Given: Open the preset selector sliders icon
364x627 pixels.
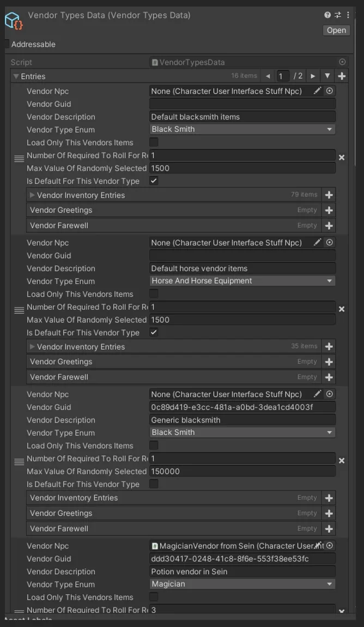Looking at the screenshot, I should click(338, 15).
